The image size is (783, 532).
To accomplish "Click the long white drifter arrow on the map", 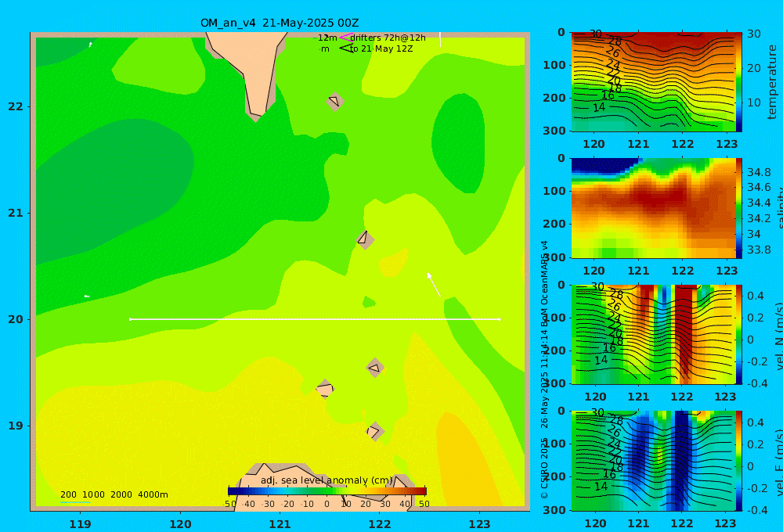I will click(x=434, y=285).
